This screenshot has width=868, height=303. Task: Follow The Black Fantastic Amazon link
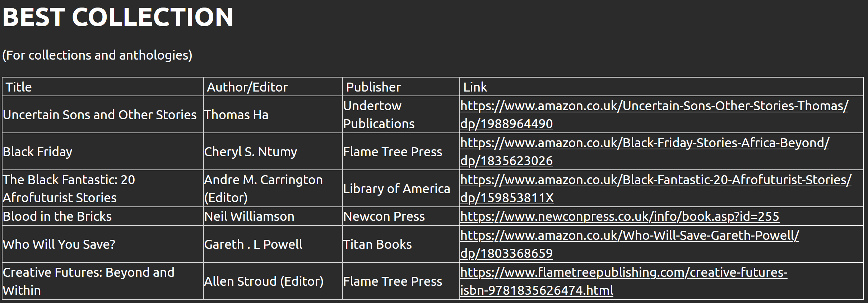[655, 180]
